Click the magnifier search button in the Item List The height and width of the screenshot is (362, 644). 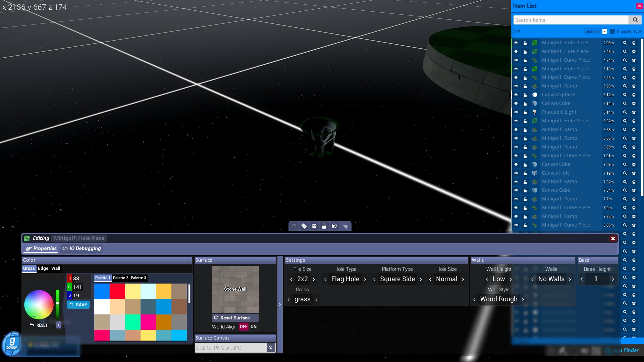[x=635, y=20]
